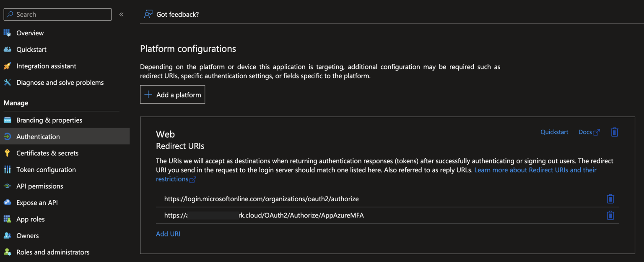
Task: Click the Got feedback speech-bubble icon
Action: (x=148, y=14)
